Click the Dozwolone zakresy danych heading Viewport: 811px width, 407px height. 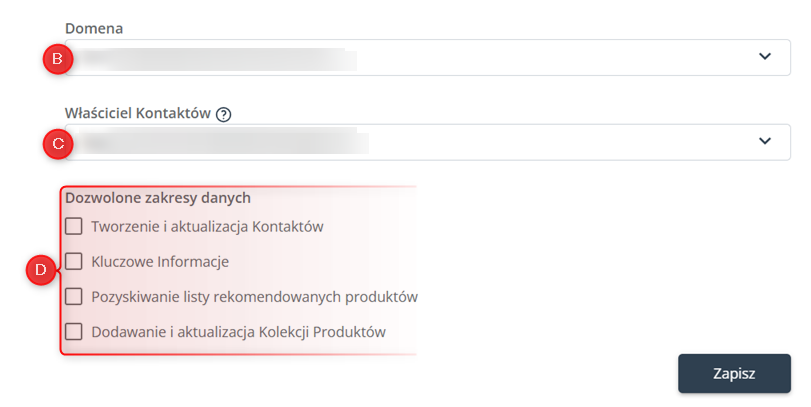coord(158,198)
